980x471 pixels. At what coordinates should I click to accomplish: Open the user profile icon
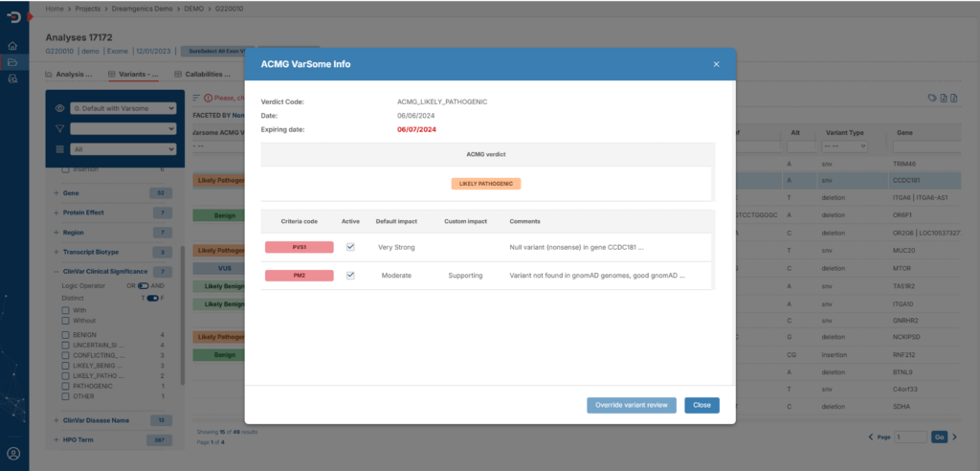13,454
